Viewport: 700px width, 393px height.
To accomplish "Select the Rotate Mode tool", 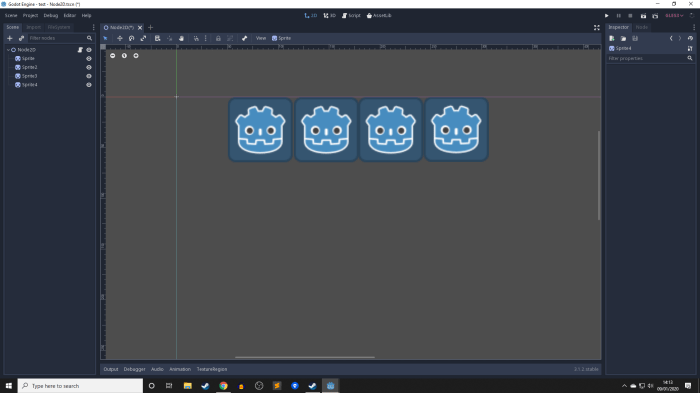I will (x=131, y=38).
